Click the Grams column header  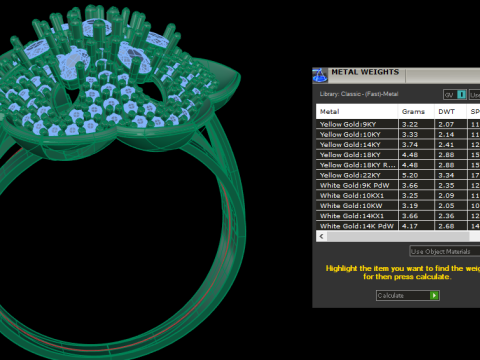coord(416,112)
